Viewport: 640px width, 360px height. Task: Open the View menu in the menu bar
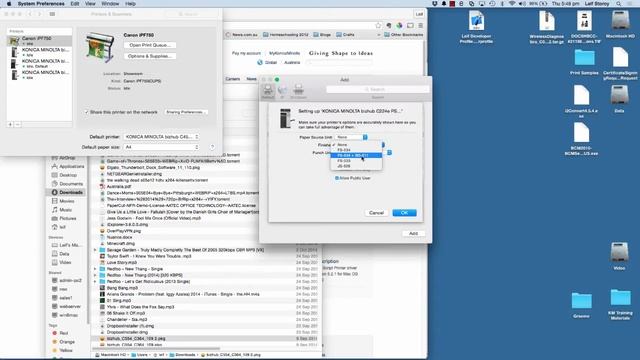click(x=90, y=4)
